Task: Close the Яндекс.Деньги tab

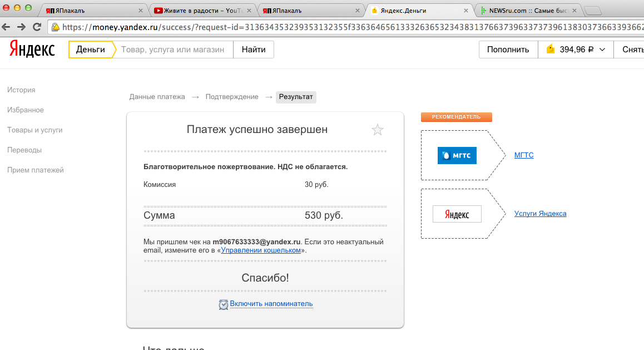Action: (x=465, y=11)
